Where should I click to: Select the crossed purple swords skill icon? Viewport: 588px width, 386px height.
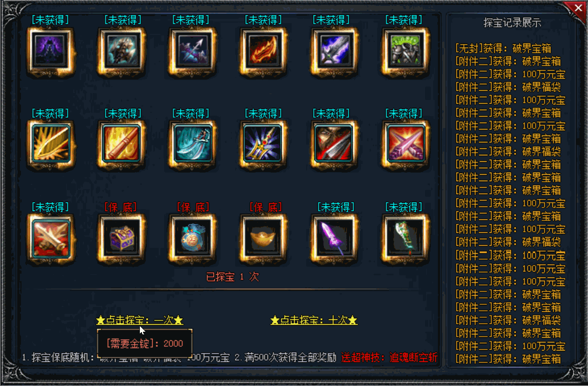click(x=406, y=144)
